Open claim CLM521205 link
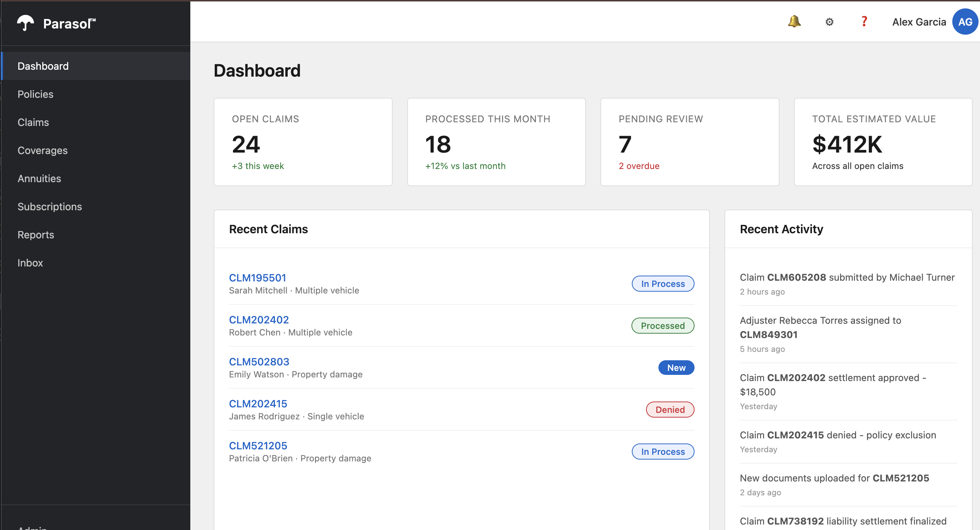This screenshot has width=980, height=530. pos(258,445)
